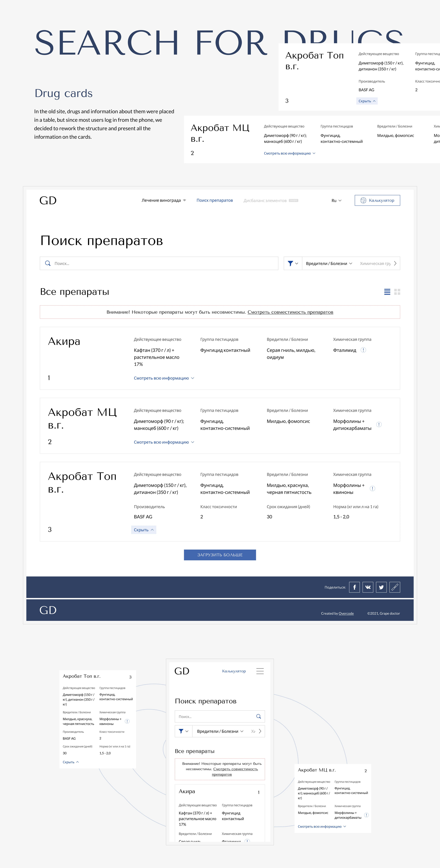The image size is (440, 868).
Task: Open the Лечение винограда navigation menu
Action: 163,200
